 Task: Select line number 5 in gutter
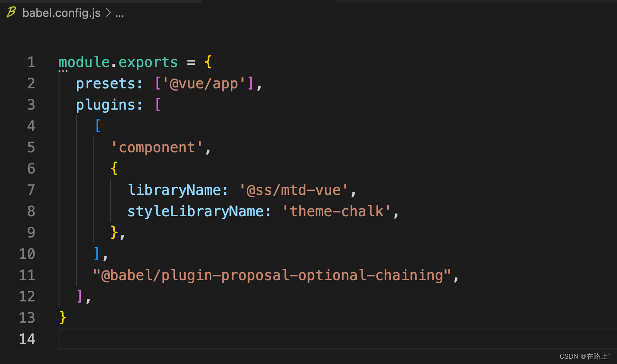(31, 147)
